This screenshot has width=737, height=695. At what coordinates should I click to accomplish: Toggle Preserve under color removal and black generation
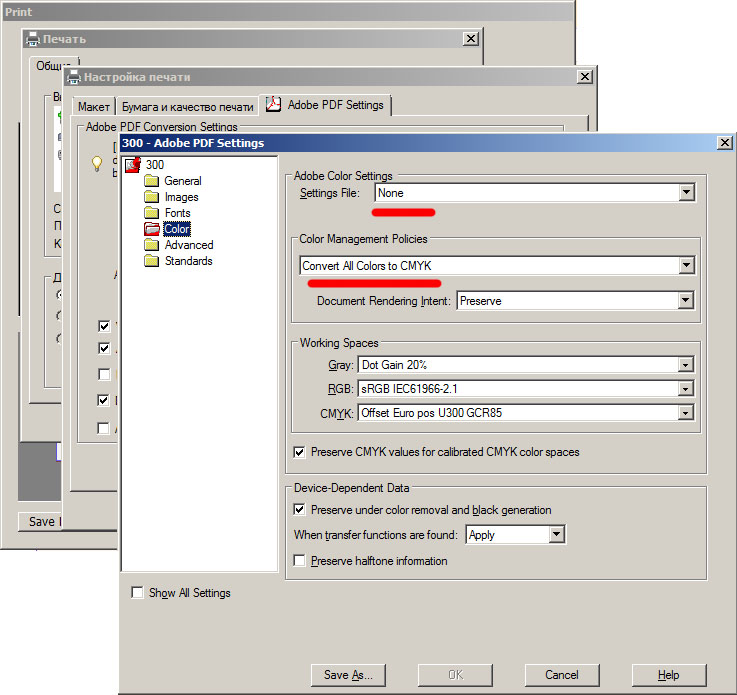pos(299,509)
